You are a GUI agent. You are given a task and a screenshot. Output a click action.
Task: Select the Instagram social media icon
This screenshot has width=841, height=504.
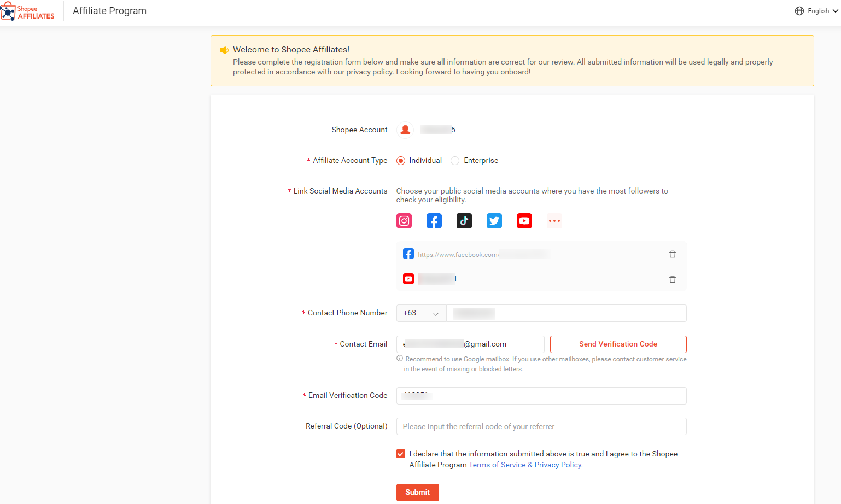click(x=404, y=221)
